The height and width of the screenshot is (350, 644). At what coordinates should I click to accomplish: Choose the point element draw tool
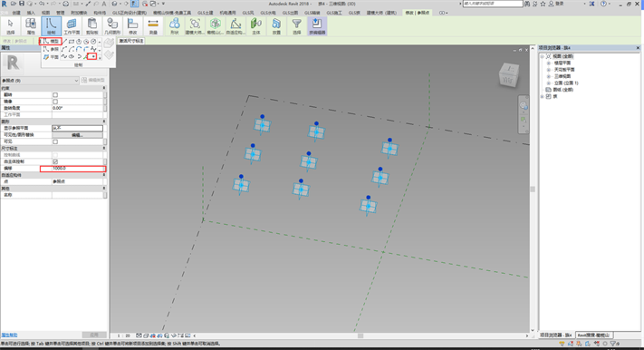coord(93,56)
